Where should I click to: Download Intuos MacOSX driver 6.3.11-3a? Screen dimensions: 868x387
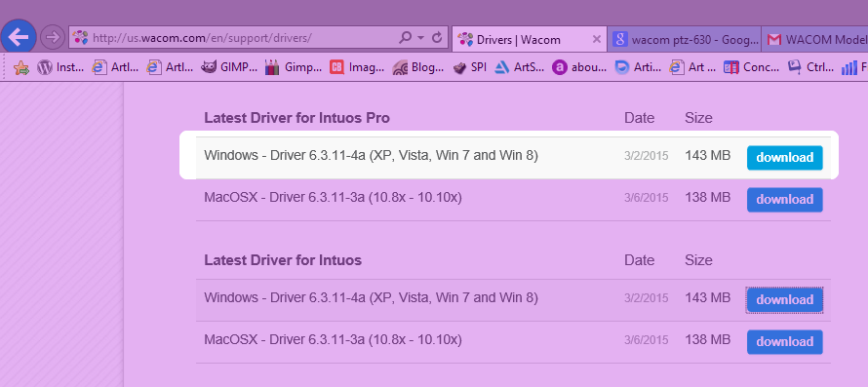pyautogui.click(x=784, y=342)
